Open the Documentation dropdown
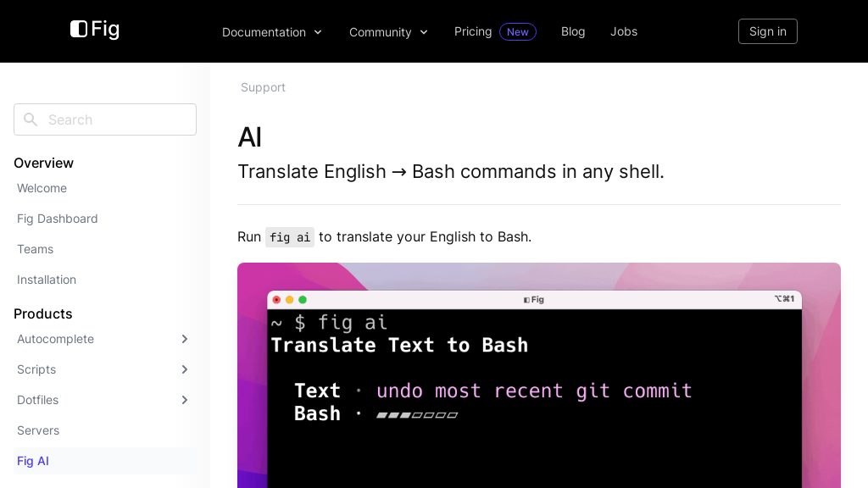 [x=272, y=32]
